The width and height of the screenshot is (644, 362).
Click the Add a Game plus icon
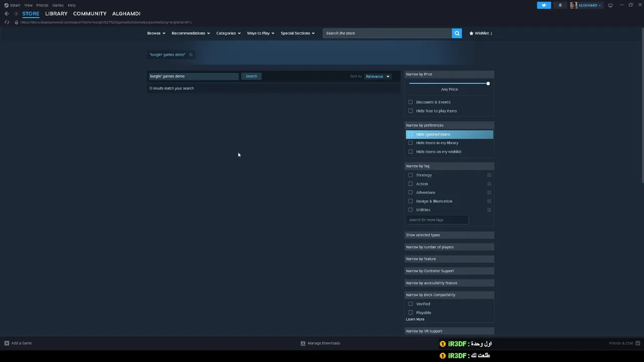(x=7, y=343)
